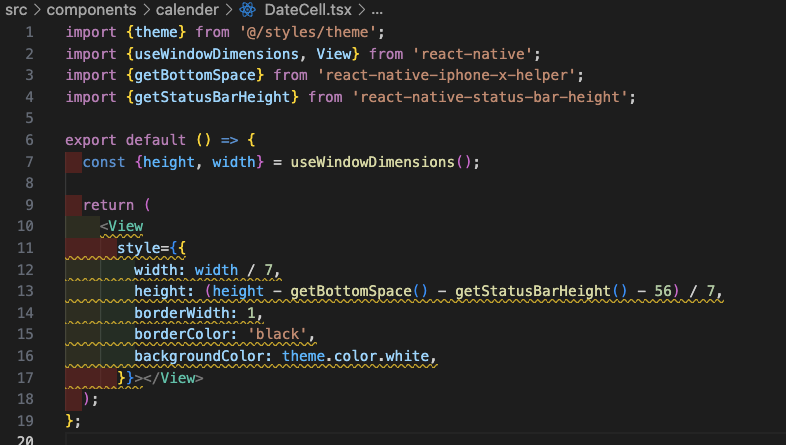
Task: Select line number 13 in gutter
Action: pyautogui.click(x=25, y=291)
